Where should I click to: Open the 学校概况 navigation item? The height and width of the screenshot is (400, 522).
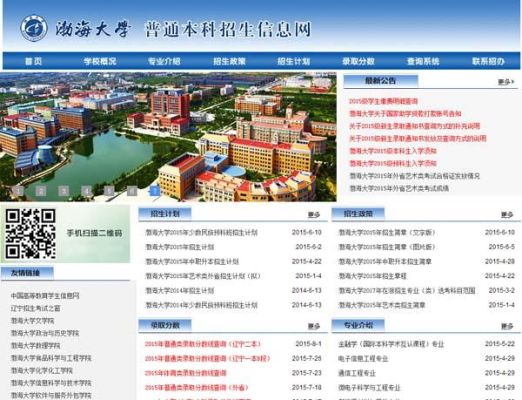coord(100,61)
